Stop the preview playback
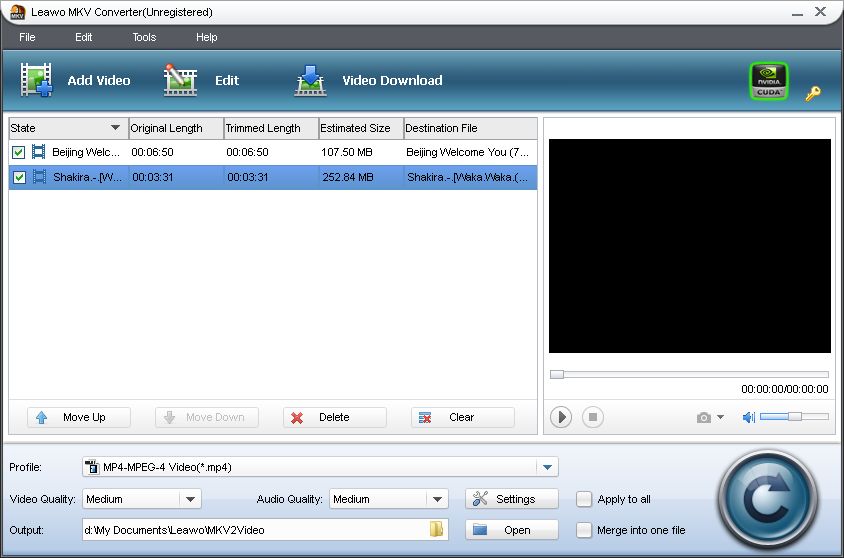Screen dimensions: 844x558 tap(593, 417)
